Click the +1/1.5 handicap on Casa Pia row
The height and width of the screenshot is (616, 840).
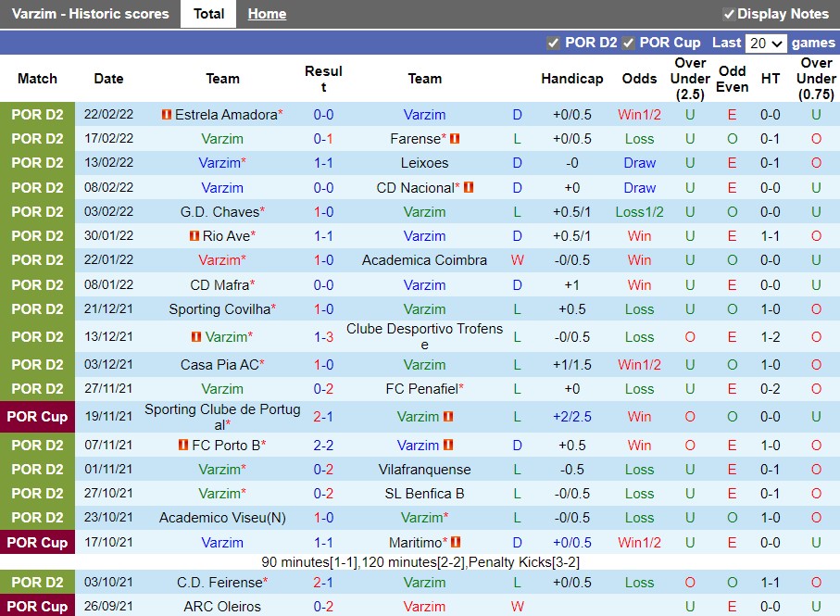tap(572, 365)
